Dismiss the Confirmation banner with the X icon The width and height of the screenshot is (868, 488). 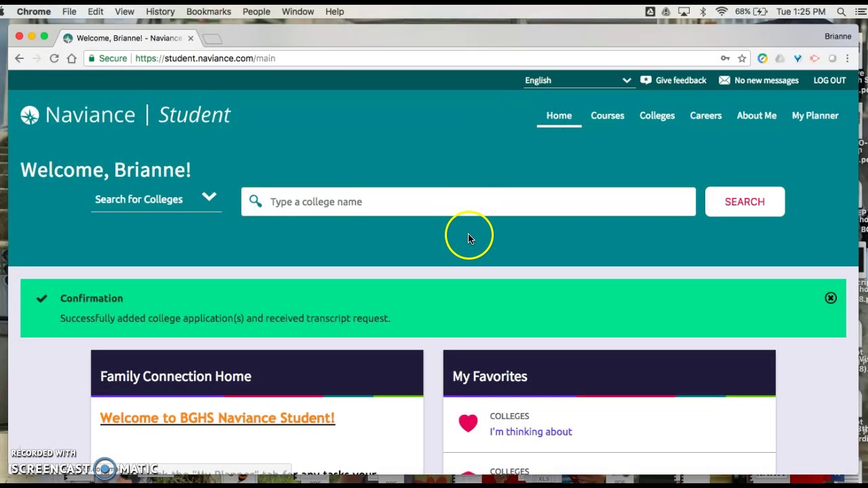[x=831, y=298]
